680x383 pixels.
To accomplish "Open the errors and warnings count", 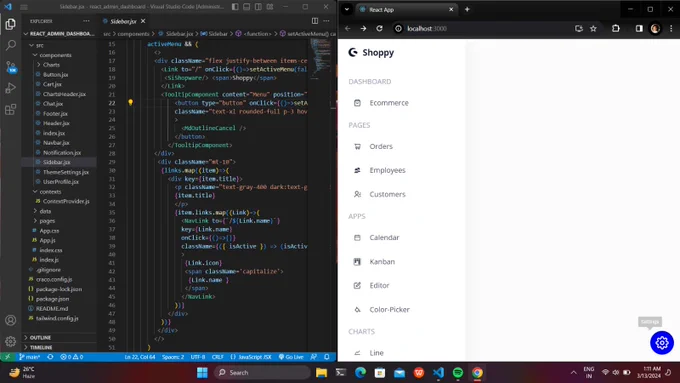I will (72, 357).
